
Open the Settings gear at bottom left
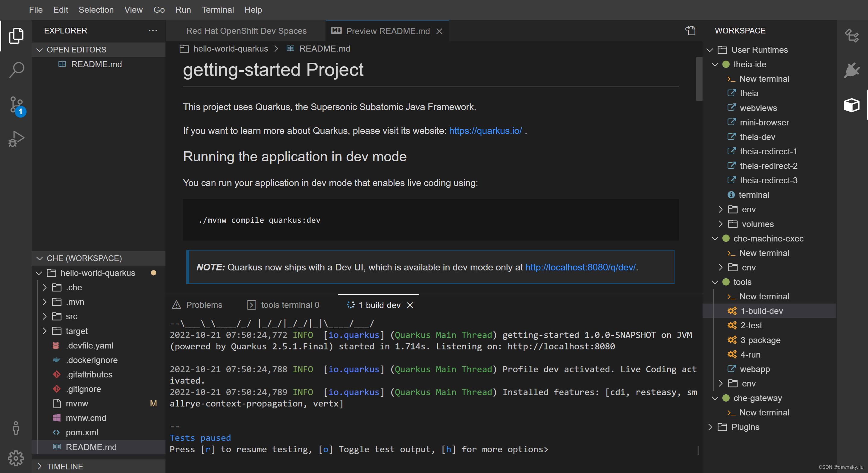(16, 458)
